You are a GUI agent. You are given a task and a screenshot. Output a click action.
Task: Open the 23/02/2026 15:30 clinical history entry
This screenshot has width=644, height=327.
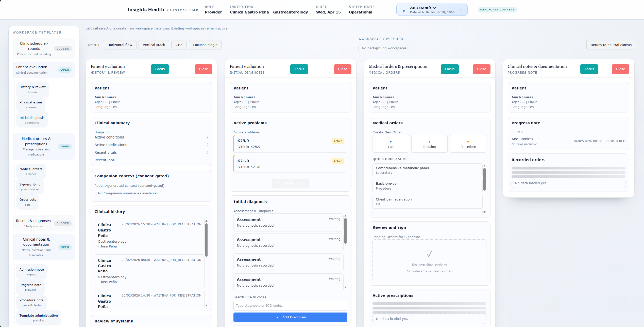[149, 236]
